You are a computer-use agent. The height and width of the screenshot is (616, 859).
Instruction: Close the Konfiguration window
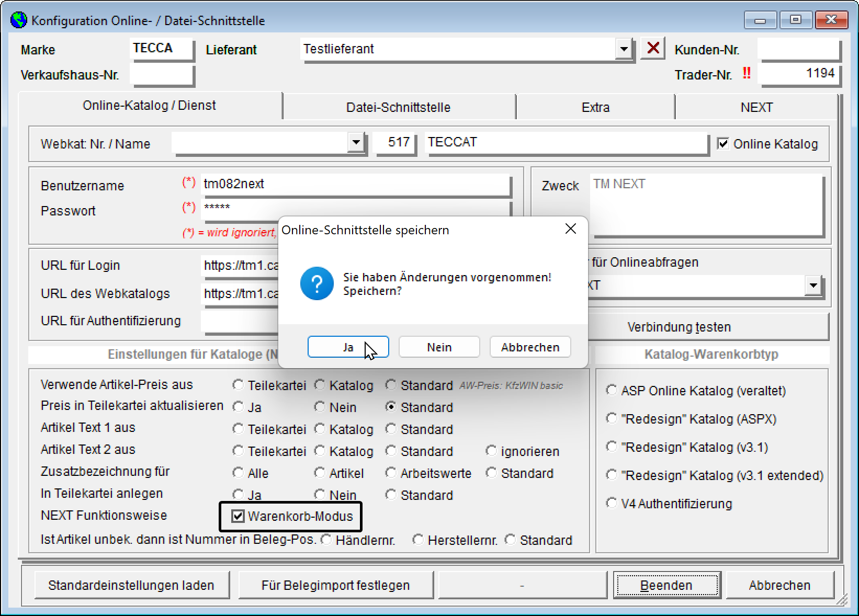[x=831, y=20]
